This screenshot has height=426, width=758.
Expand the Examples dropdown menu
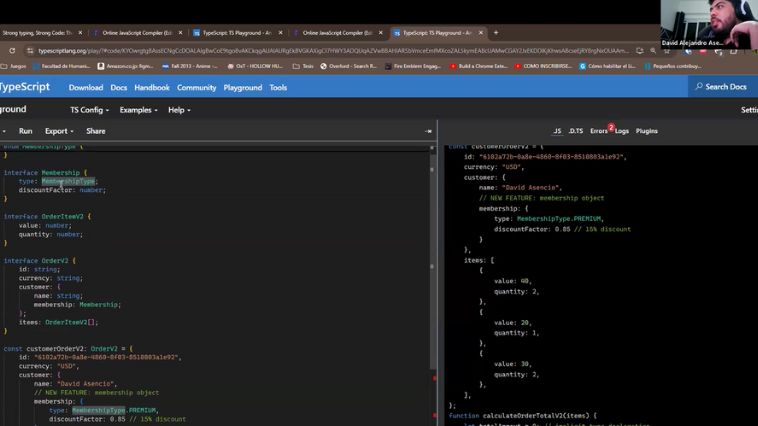click(x=138, y=110)
